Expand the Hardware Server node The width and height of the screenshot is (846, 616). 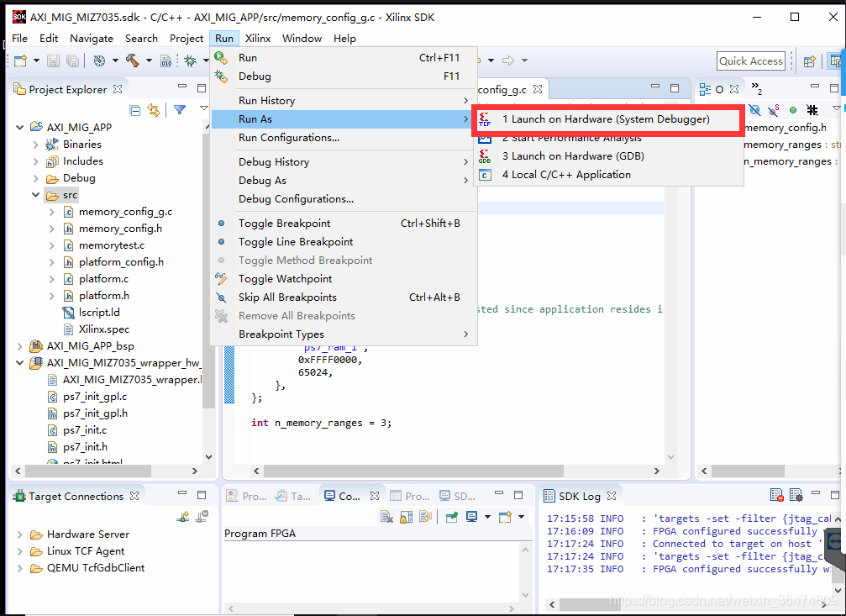[x=20, y=534]
